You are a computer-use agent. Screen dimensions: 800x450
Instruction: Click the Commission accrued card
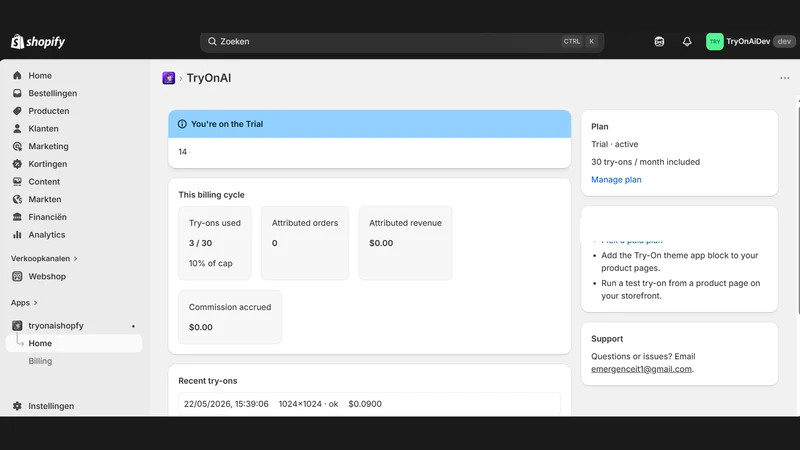[230, 317]
